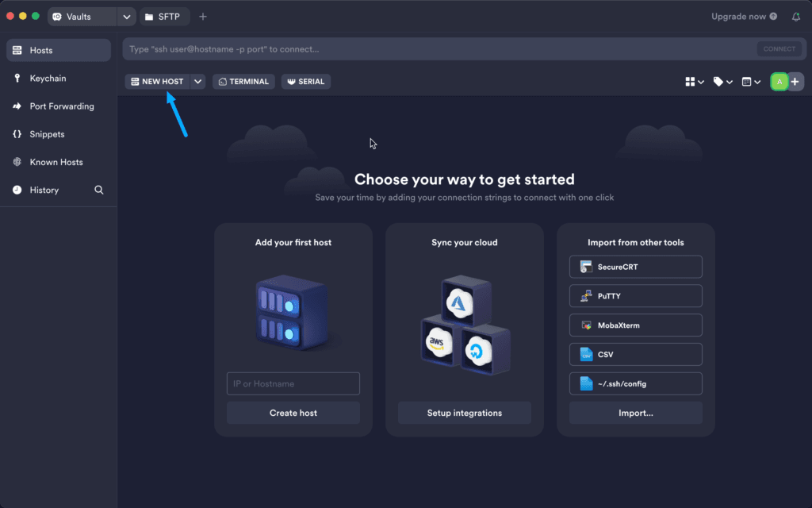
Task: Open a new tab with plus icon
Action: [x=203, y=17]
